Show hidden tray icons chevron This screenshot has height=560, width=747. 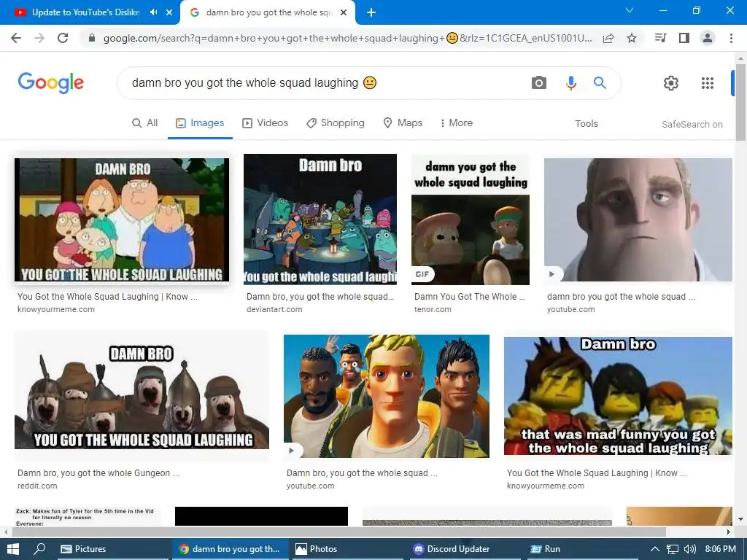click(654, 549)
